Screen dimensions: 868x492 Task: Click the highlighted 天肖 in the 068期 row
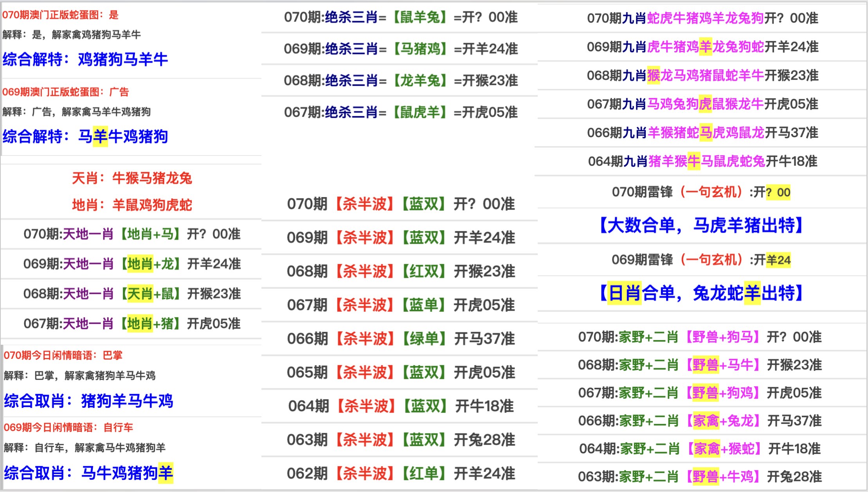click(x=140, y=294)
